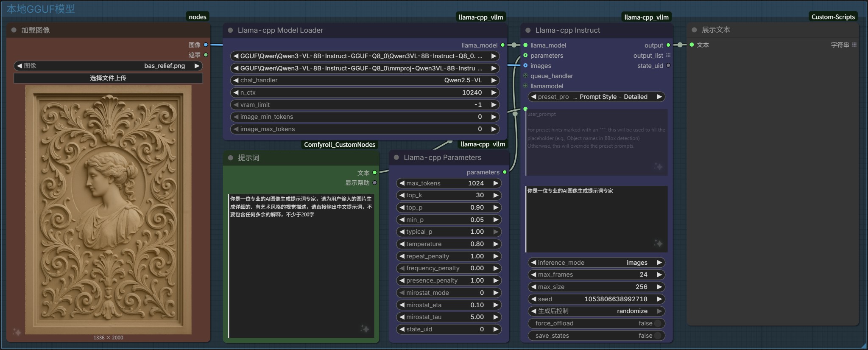Click the Custom-Scripts node badge
Image resolution: width=868 pixels, height=350 pixels.
click(833, 17)
